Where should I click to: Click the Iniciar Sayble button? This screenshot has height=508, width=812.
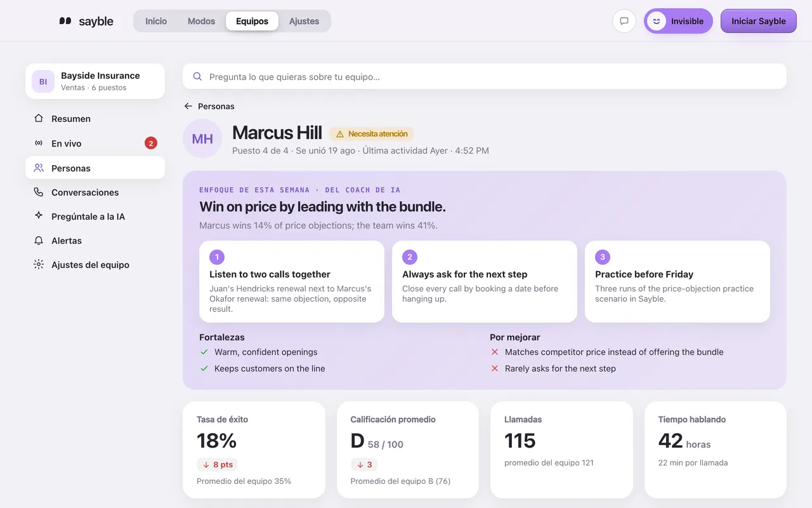pos(759,21)
